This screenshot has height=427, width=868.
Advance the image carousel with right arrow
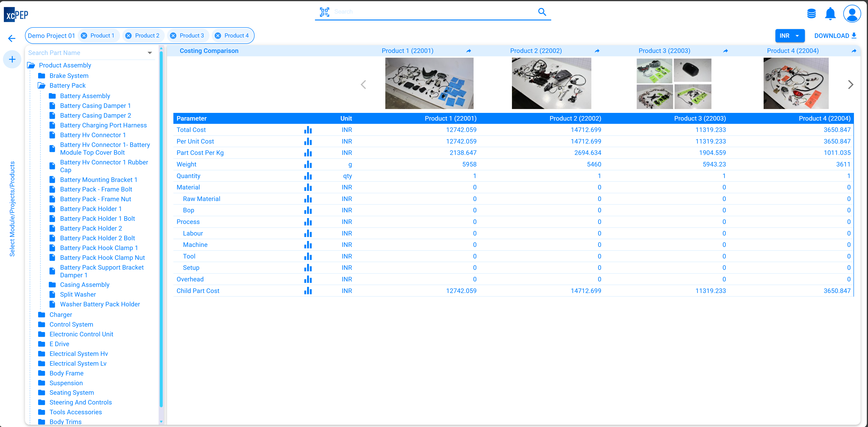coord(851,84)
